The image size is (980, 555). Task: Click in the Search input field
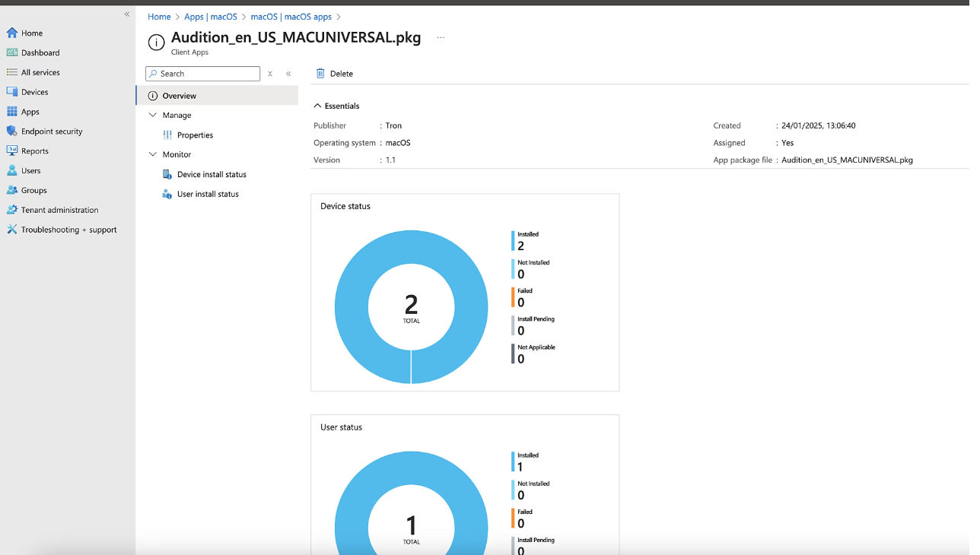203,74
